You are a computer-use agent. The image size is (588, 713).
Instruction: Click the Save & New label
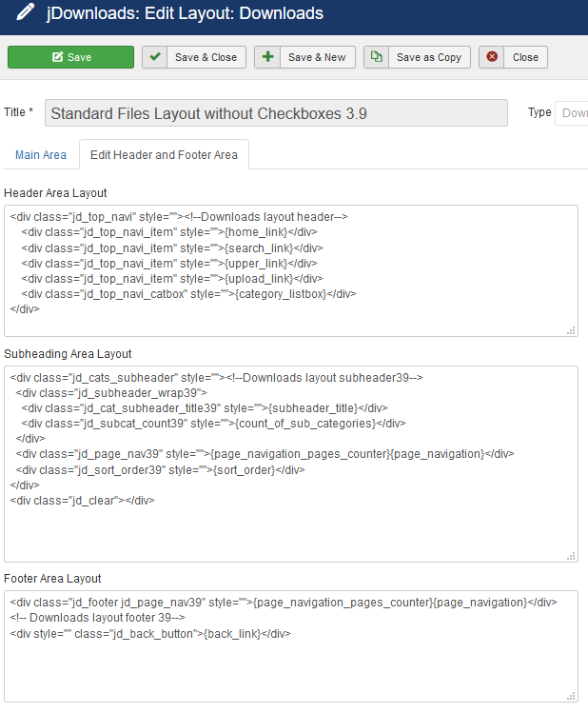(x=317, y=57)
